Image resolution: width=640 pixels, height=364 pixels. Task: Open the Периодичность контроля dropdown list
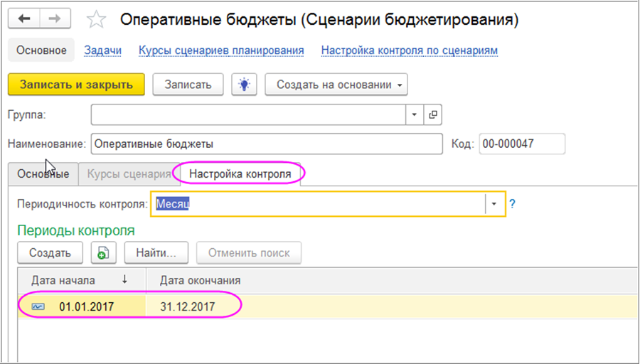(x=495, y=204)
